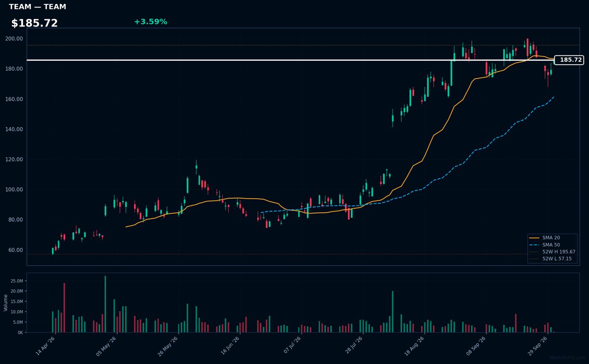The image size is (589, 364).
Task: Click the 0K volume axis label
Action: [x=20, y=333]
